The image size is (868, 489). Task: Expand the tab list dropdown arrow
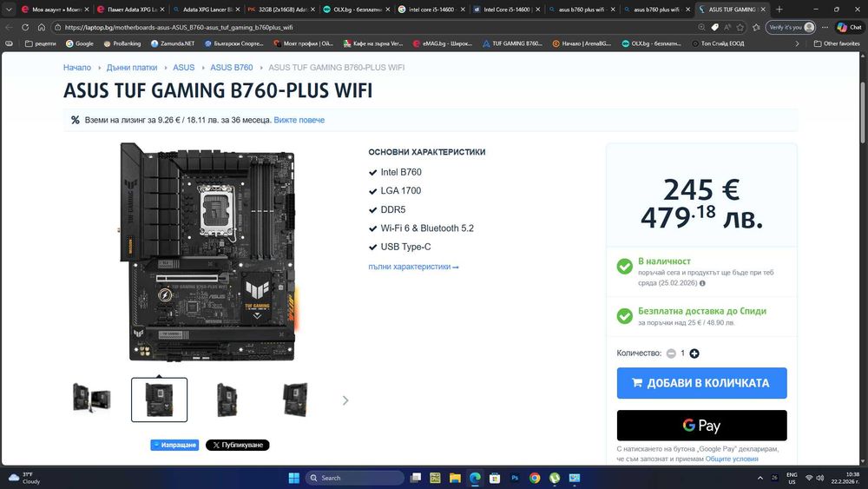coord(9,10)
